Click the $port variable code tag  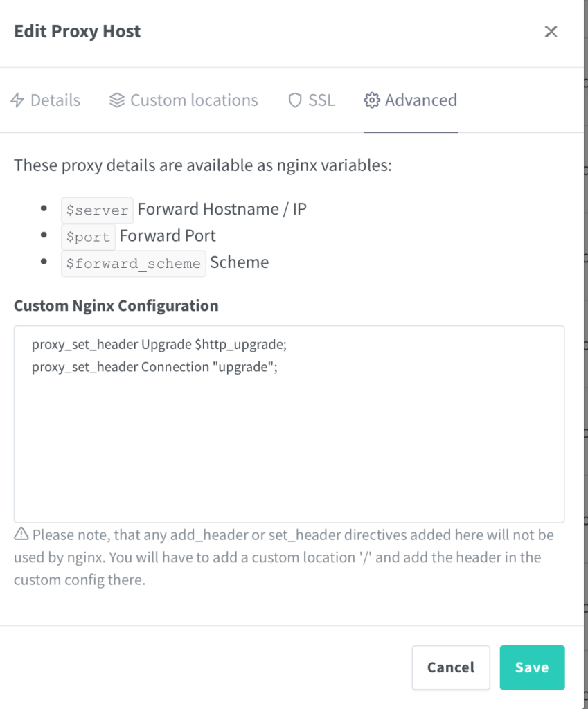pyautogui.click(x=88, y=237)
